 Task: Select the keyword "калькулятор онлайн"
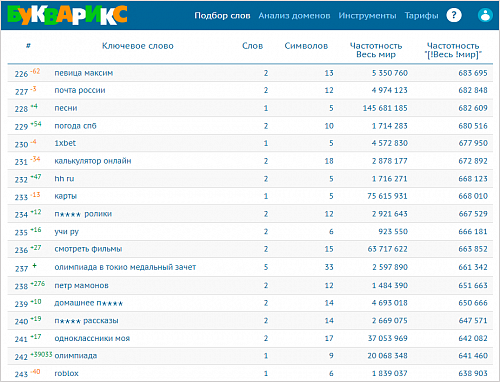pos(93,161)
